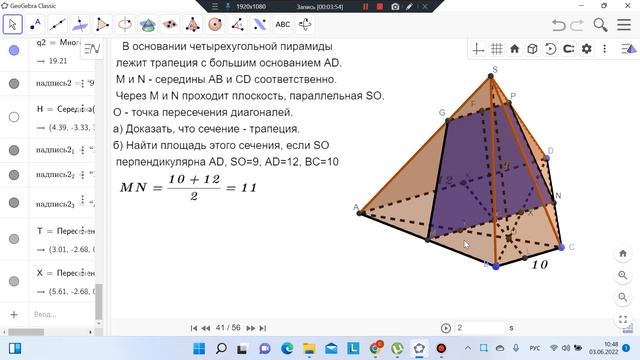
Task: Open more options for надпись2₁ row
Action: [x=83, y=150]
